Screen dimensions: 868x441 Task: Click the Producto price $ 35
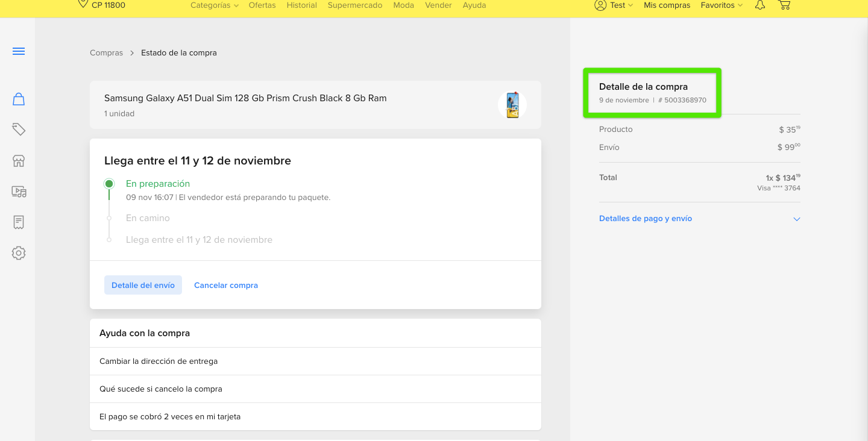coord(790,129)
